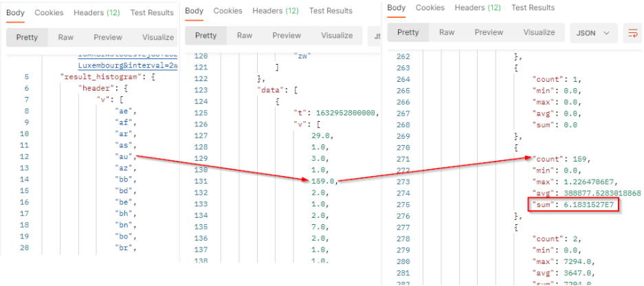Switch to Headers (12) in right panel
Viewport: 644px width, 286px height.
[479, 8]
